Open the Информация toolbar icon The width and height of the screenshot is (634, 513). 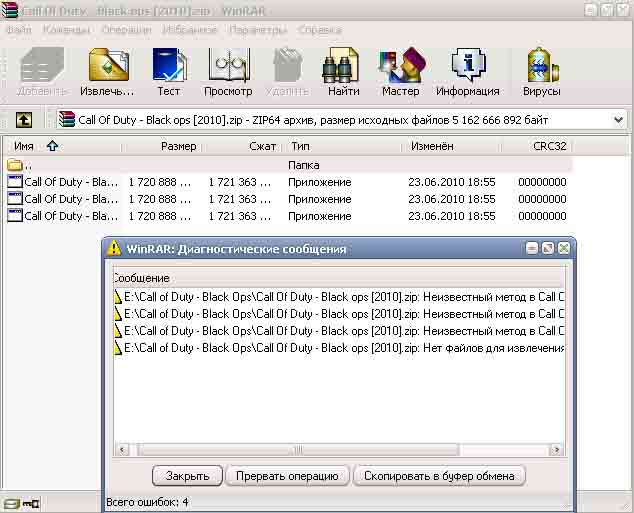[x=468, y=65]
